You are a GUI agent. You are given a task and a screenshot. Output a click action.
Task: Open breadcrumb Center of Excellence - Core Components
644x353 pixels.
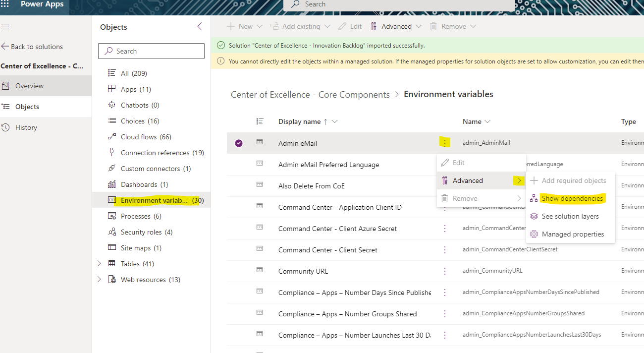[311, 94]
